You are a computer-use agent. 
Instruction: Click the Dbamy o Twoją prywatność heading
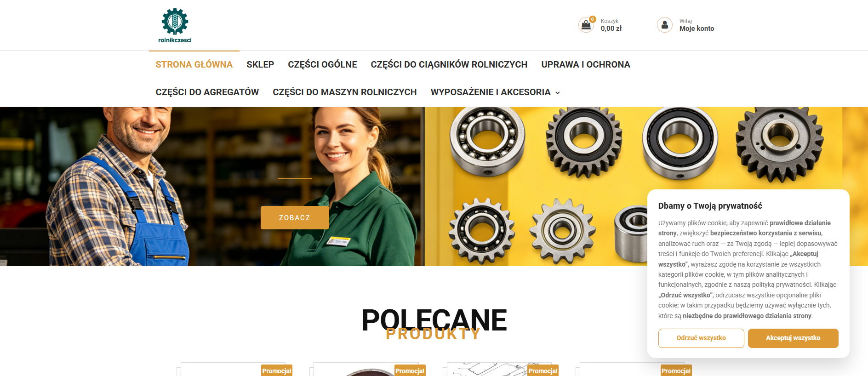click(710, 206)
